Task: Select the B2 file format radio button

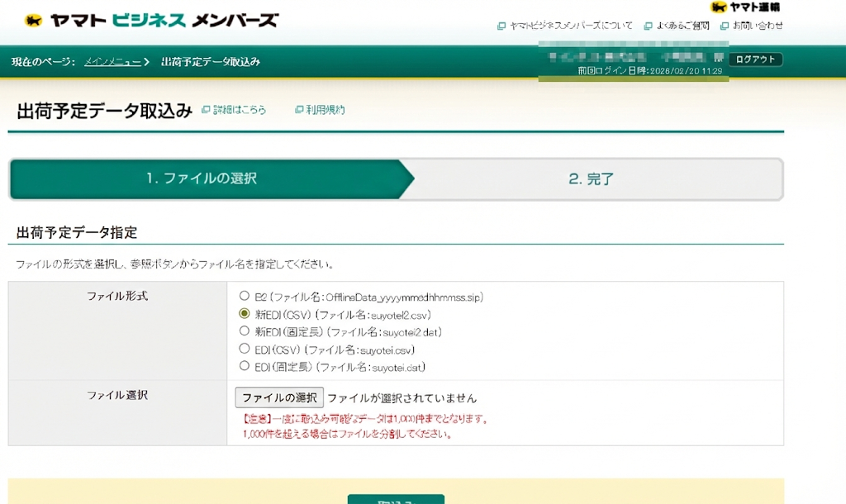Action: 244,296
